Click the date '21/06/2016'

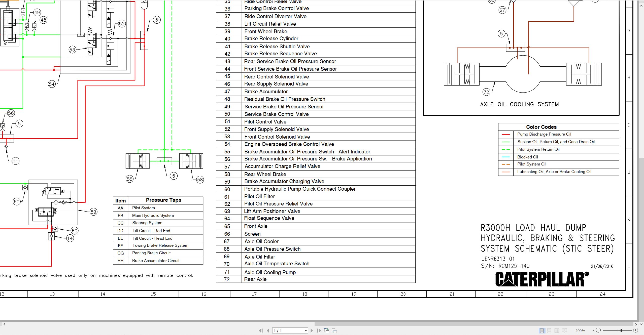(602, 266)
